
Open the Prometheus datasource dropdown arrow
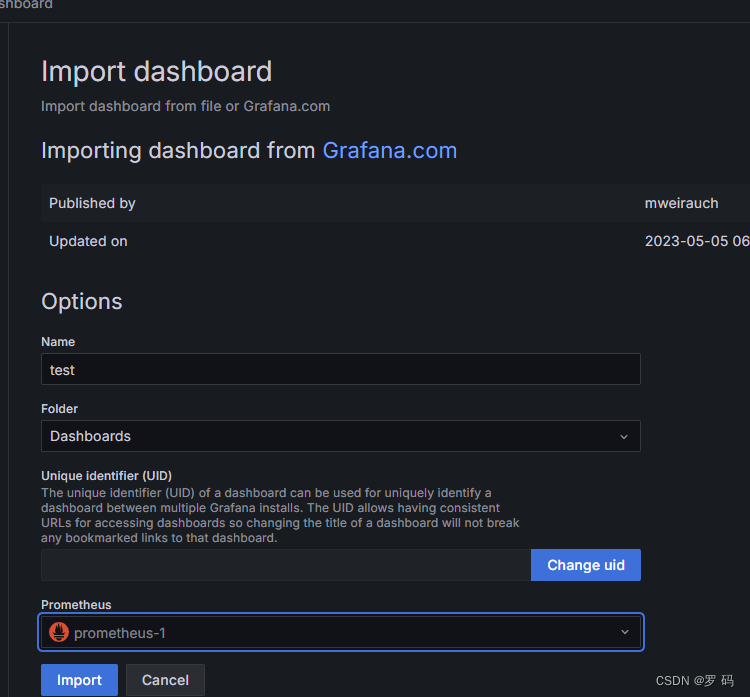tap(625, 632)
